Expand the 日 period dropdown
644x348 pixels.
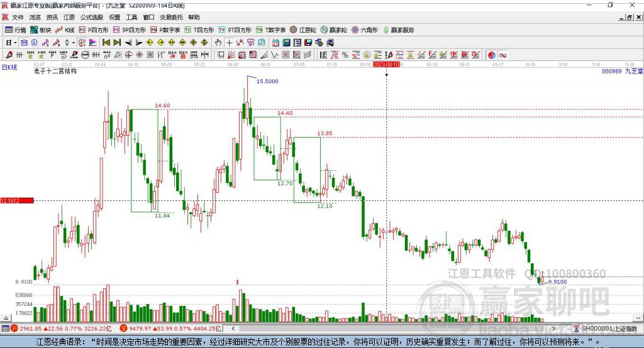click(x=15, y=43)
